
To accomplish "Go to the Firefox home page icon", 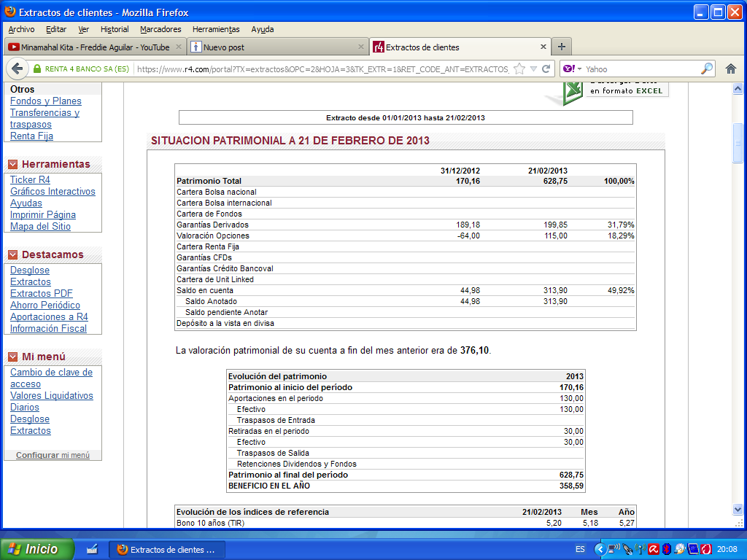I will pyautogui.click(x=730, y=69).
